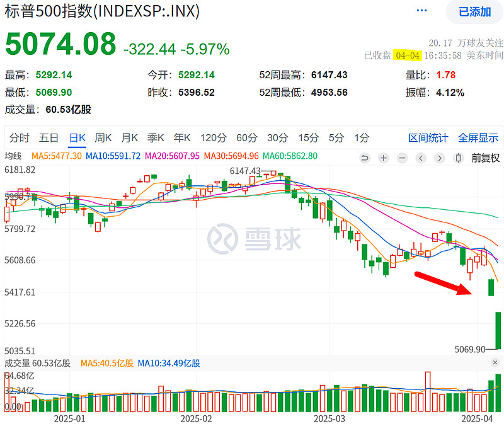
Task: Click the MA30:5694.96 indicator label
Action: (231, 156)
